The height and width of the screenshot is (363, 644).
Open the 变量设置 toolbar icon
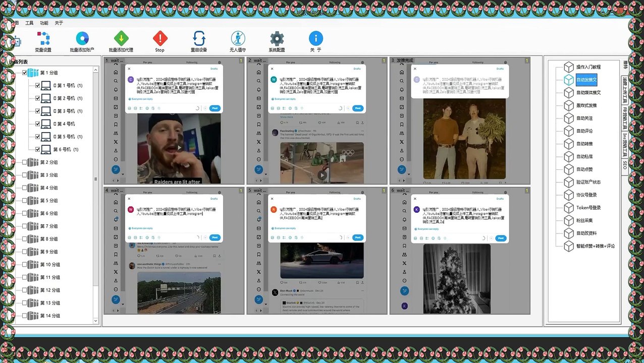43,38
